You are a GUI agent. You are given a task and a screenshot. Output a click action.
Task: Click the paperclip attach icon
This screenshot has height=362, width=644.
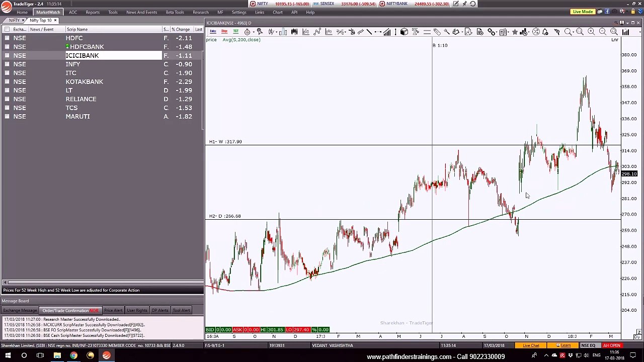pyautogui.click(x=437, y=32)
